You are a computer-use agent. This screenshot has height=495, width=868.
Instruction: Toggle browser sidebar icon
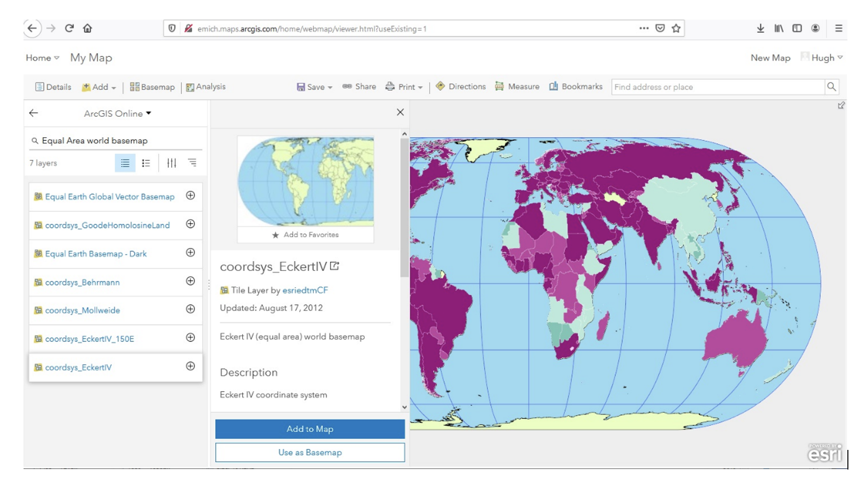point(797,28)
